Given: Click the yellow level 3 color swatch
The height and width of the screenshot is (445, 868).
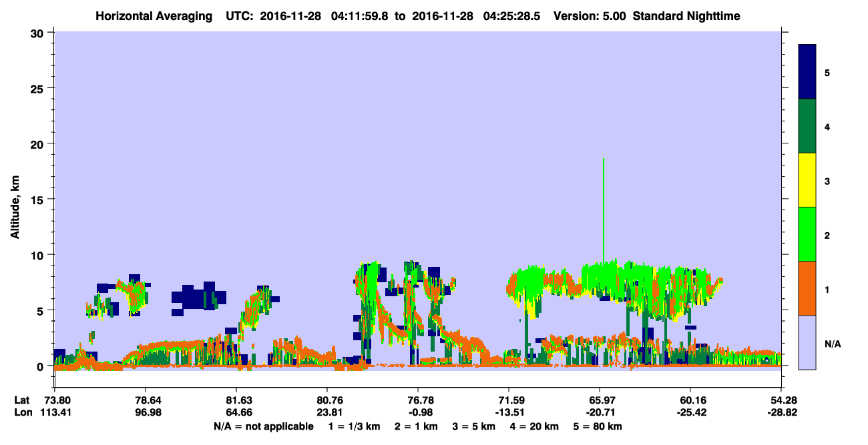Looking at the screenshot, I should point(807,180).
